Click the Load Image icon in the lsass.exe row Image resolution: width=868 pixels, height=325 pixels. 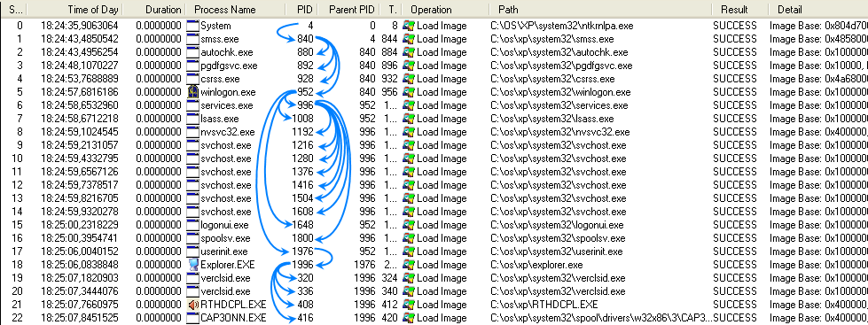click(409, 119)
